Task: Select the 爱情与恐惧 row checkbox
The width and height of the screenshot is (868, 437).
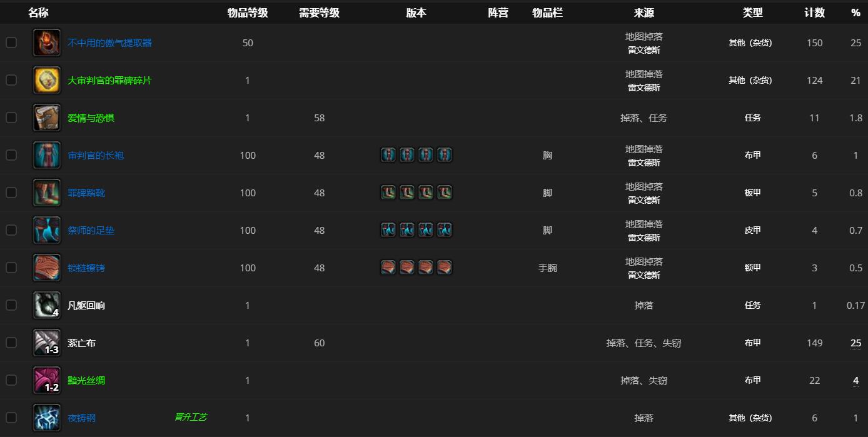Action: click(x=11, y=118)
